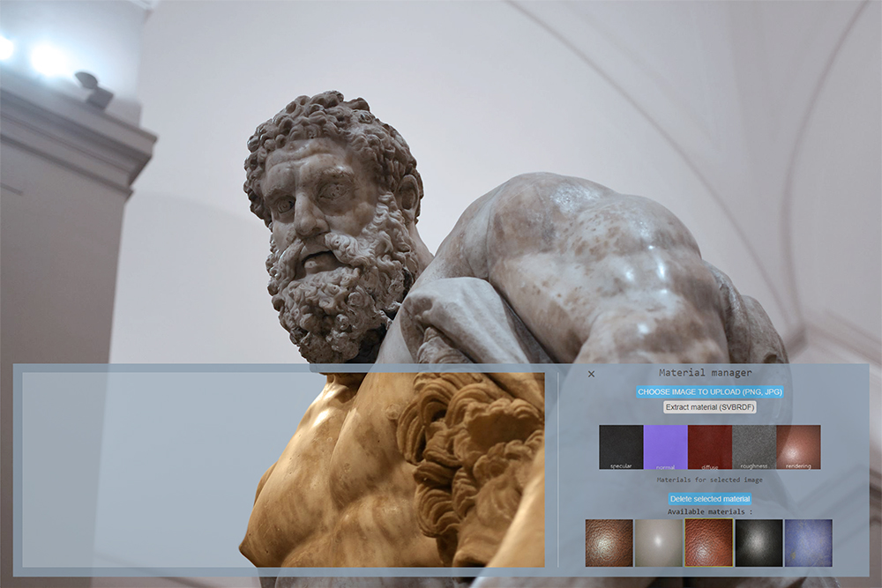Choose the black speckled available material

[x=759, y=542]
